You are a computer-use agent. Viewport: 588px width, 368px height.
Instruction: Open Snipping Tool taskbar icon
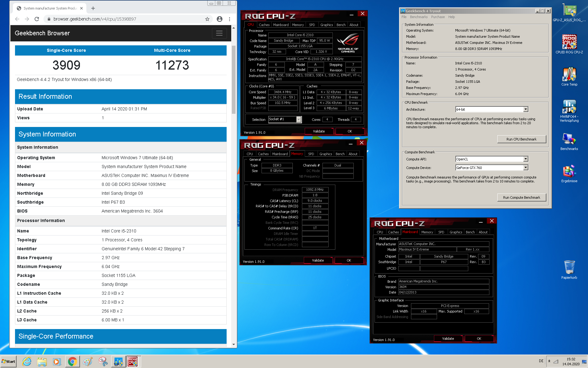pos(103,362)
